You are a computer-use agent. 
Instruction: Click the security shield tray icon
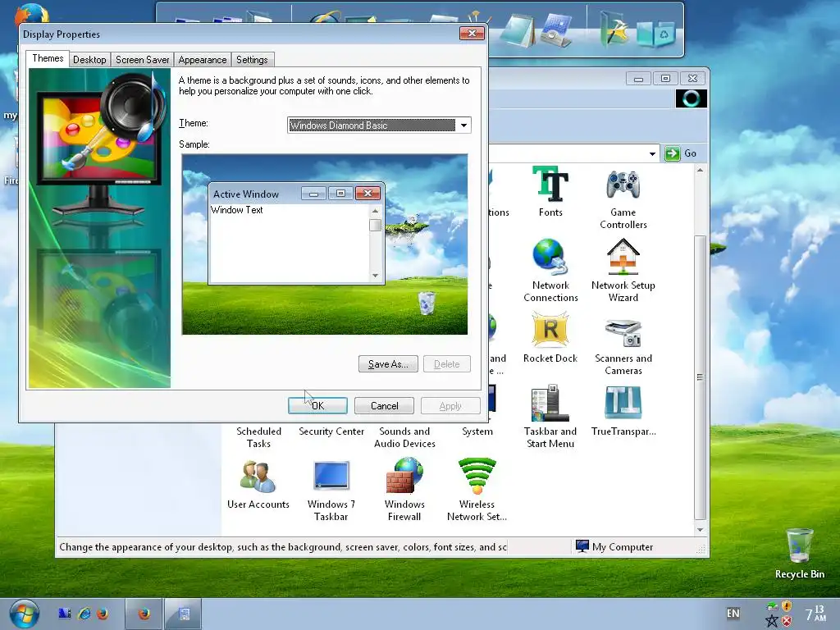787,606
